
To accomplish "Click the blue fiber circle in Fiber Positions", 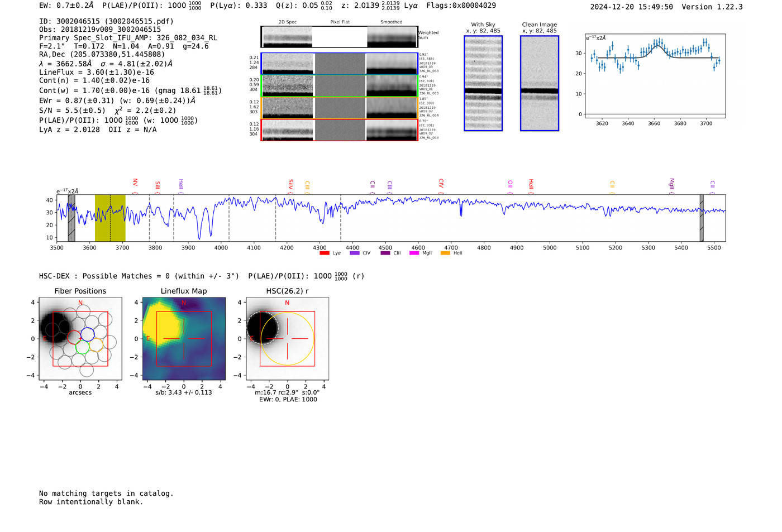I will point(87,334).
